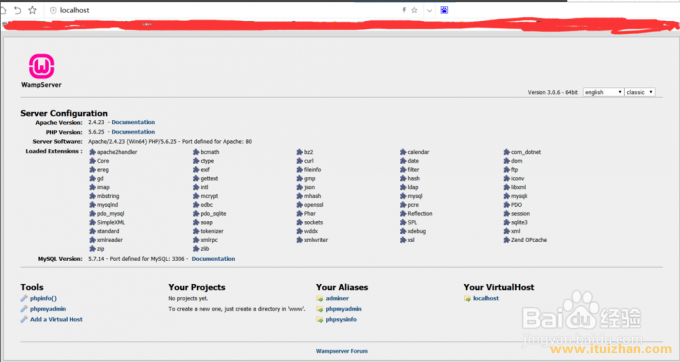Image resolution: width=680 pixels, height=362 pixels.
Task: Click the folder icon beside localhost VirtualHost
Action: (468, 298)
